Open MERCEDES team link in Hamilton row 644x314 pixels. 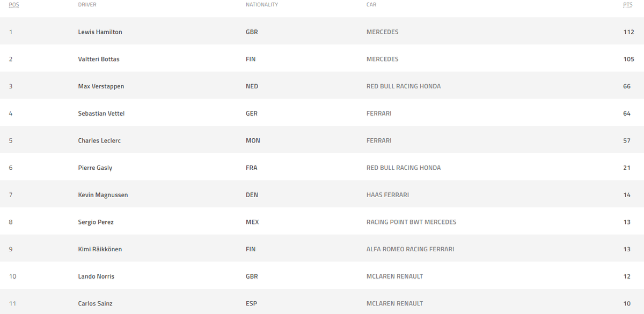[x=382, y=32]
